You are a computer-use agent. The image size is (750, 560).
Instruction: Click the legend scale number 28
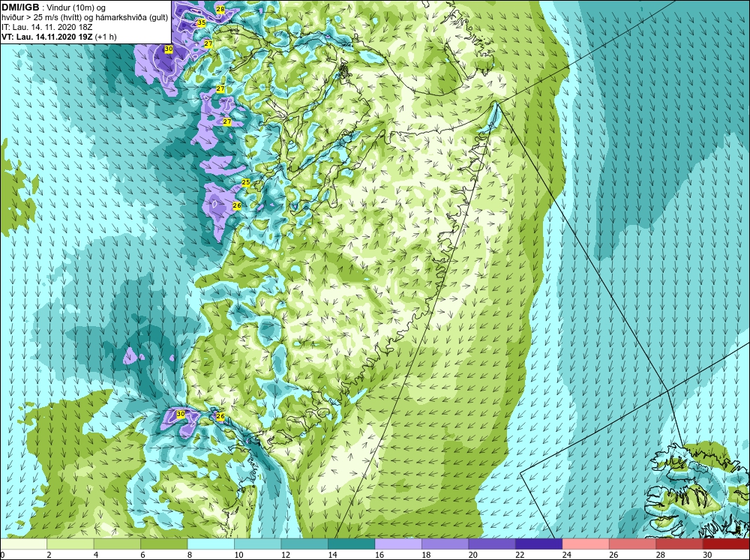click(x=661, y=554)
